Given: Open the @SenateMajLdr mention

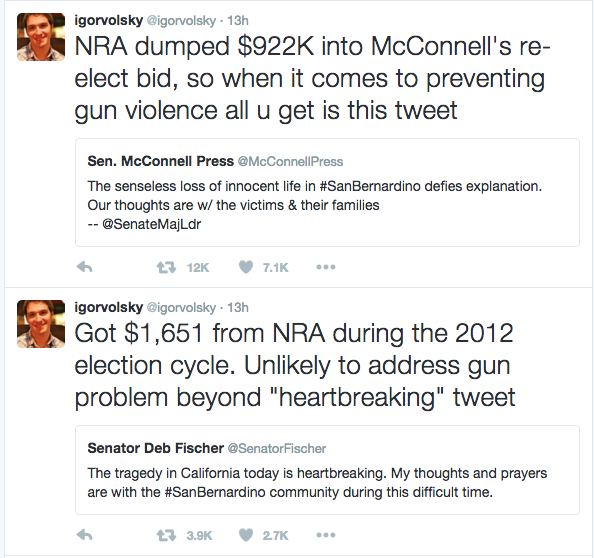Looking at the screenshot, I should 152,224.
